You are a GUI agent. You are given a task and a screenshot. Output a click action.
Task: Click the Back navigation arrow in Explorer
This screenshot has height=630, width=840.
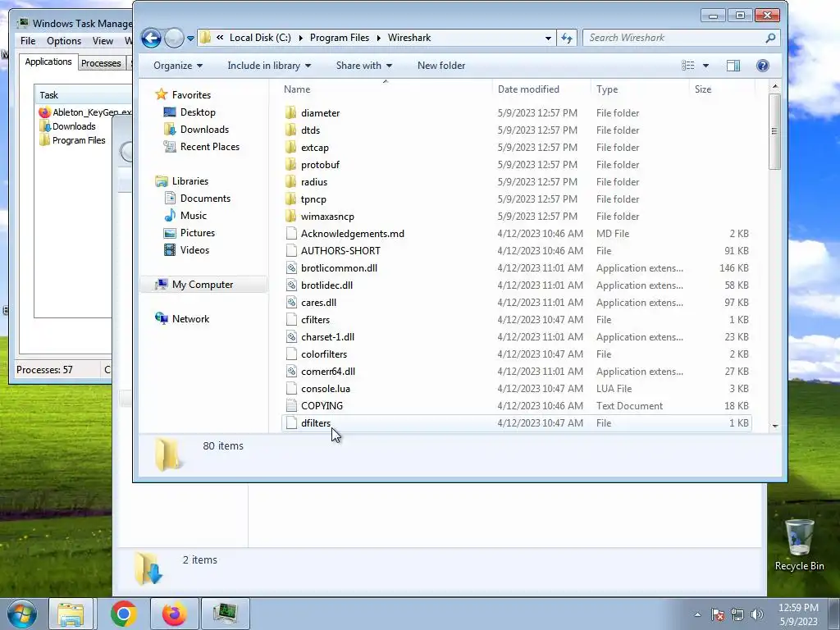tap(151, 38)
